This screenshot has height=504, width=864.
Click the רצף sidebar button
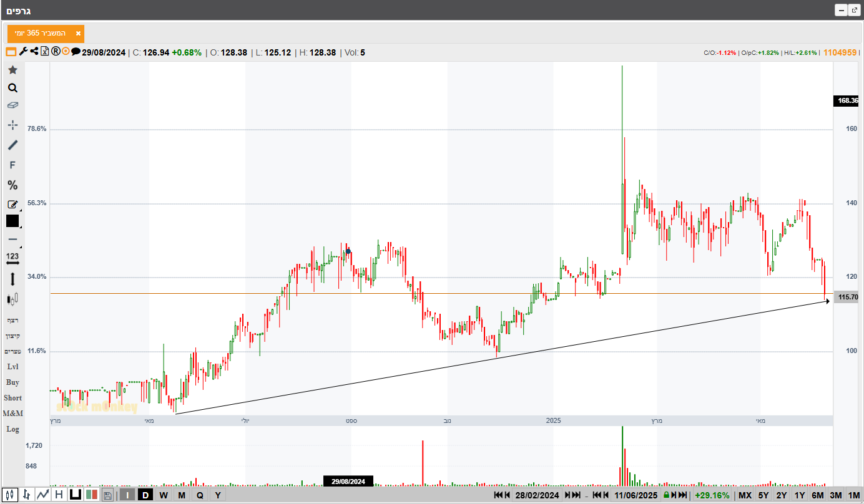(x=12, y=320)
